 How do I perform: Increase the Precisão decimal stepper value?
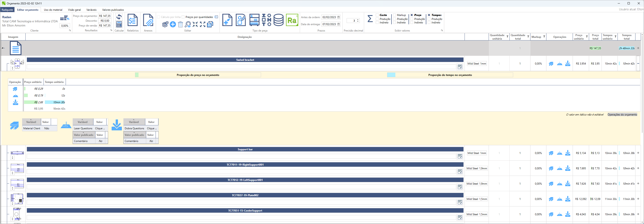tap(358, 19)
